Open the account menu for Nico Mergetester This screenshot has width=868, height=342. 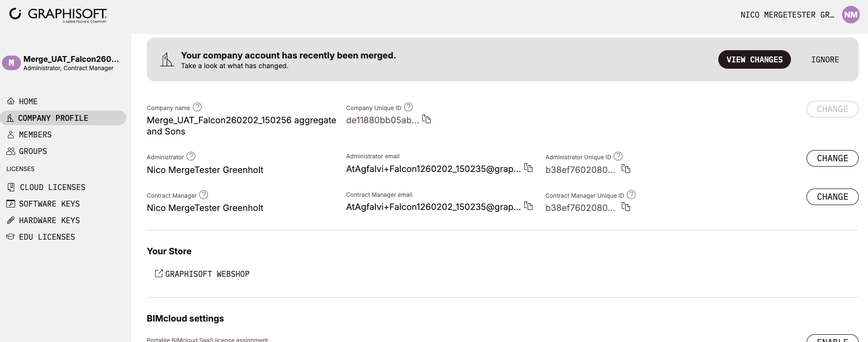coord(787,15)
